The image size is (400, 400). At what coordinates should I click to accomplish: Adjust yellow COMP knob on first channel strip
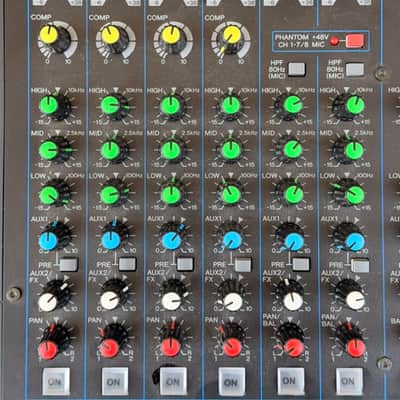[49, 34]
